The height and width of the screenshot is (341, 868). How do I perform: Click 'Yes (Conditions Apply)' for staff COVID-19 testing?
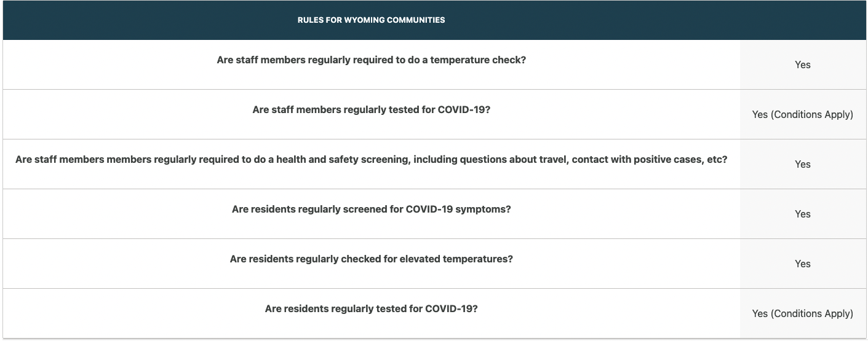(x=802, y=114)
